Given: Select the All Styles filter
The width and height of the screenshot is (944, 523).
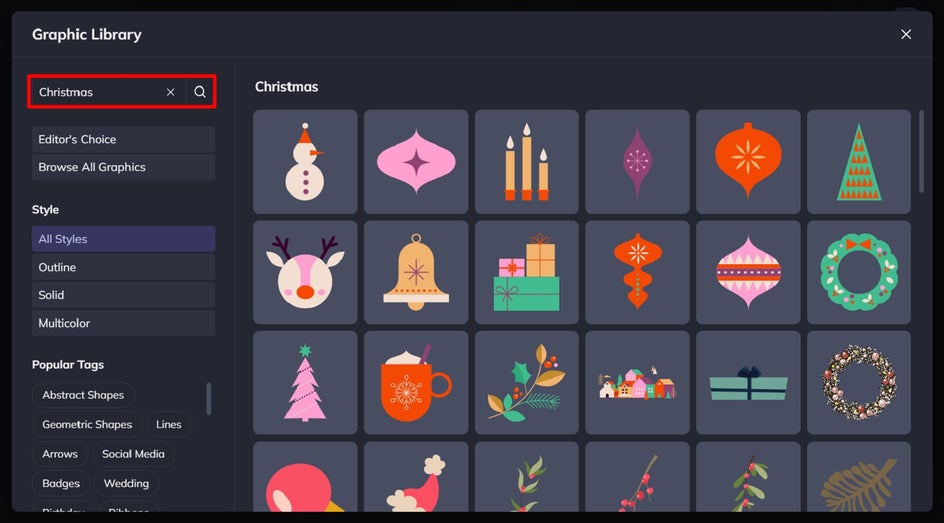Looking at the screenshot, I should click(x=123, y=239).
